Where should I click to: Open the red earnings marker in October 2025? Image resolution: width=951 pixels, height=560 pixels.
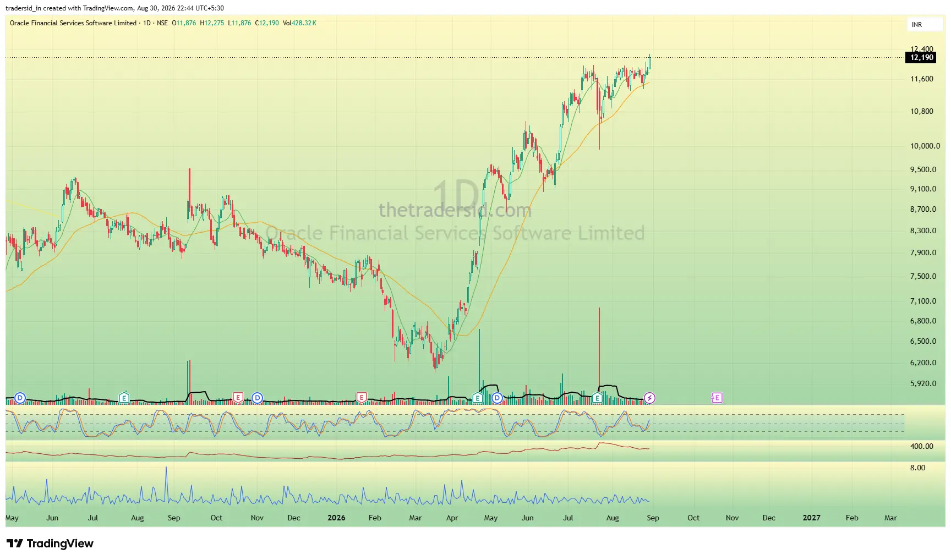point(238,397)
